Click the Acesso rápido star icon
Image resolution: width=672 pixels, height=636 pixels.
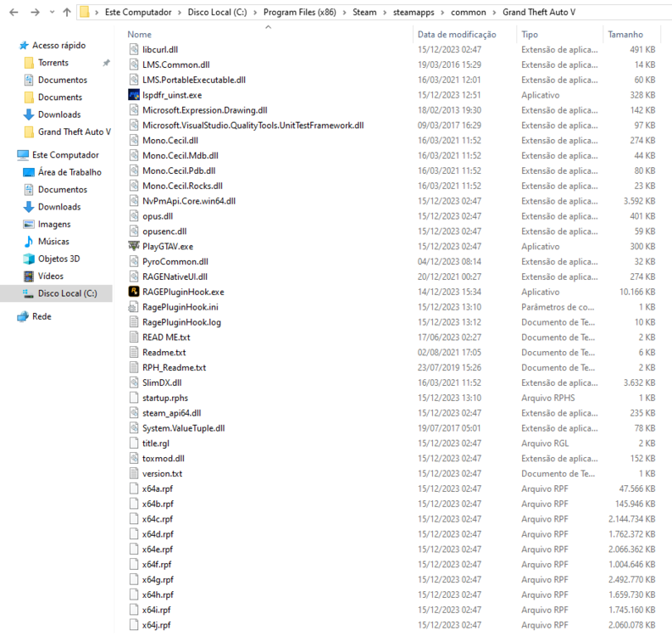24,46
